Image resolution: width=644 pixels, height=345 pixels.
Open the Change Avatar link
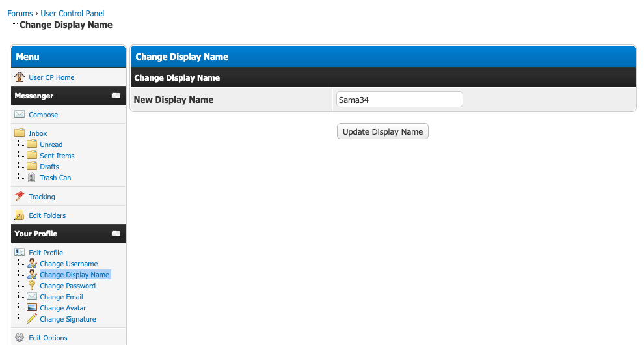[x=63, y=308]
